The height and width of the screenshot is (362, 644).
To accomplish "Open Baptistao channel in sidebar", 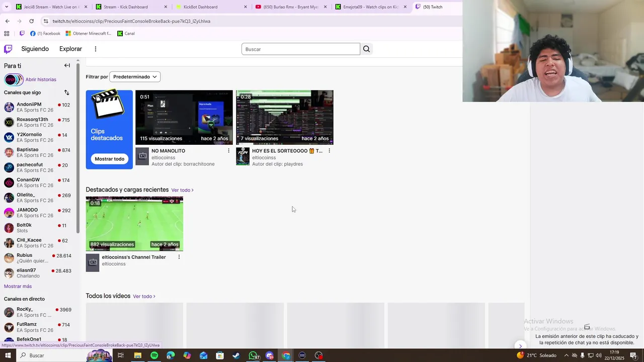I will pyautogui.click(x=37, y=152).
